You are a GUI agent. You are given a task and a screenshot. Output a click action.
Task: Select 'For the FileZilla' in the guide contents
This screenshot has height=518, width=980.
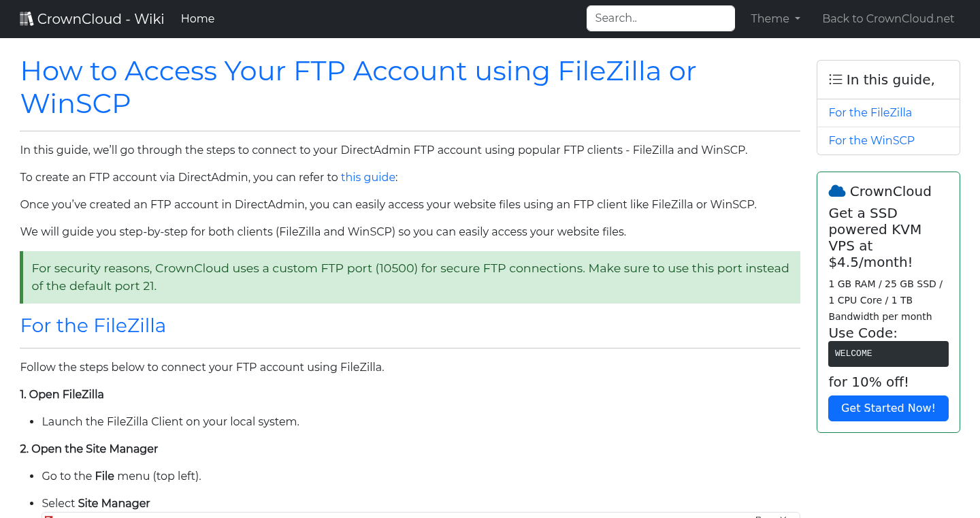coord(870,112)
